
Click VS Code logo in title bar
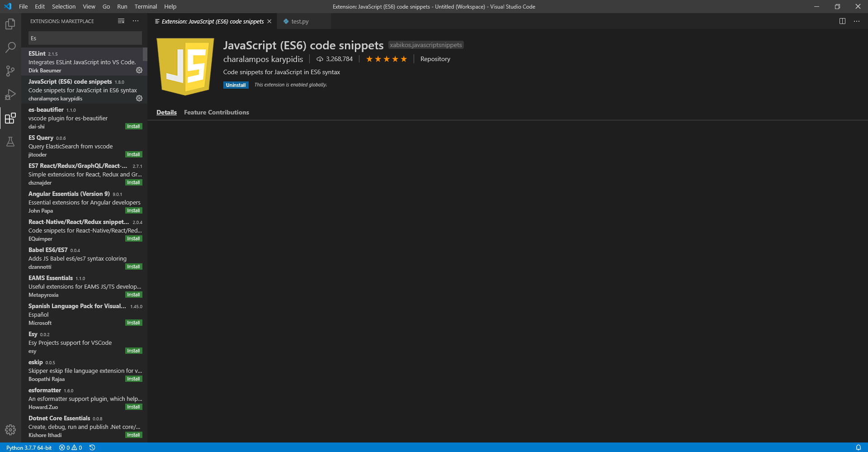(x=8, y=6)
